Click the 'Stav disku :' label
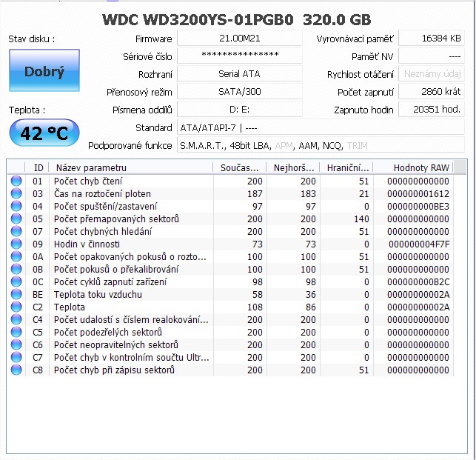The height and width of the screenshot is (460, 476). point(32,39)
